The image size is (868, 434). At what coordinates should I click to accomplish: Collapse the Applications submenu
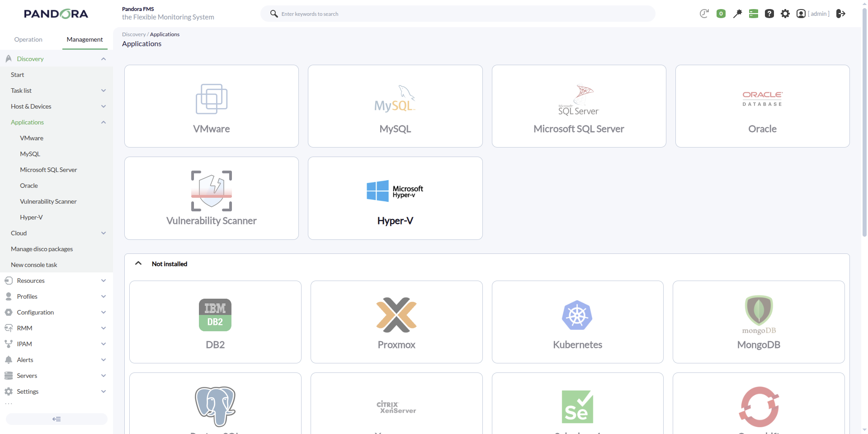tap(104, 122)
